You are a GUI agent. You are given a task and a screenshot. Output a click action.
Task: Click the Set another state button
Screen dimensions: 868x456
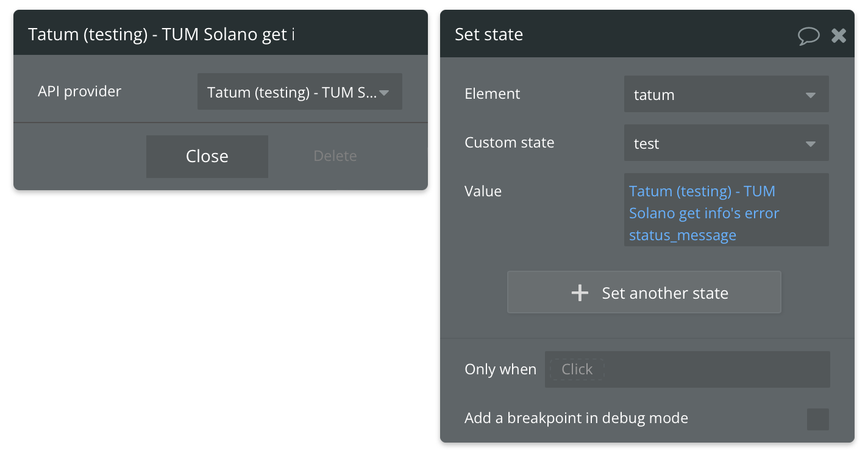click(x=644, y=292)
